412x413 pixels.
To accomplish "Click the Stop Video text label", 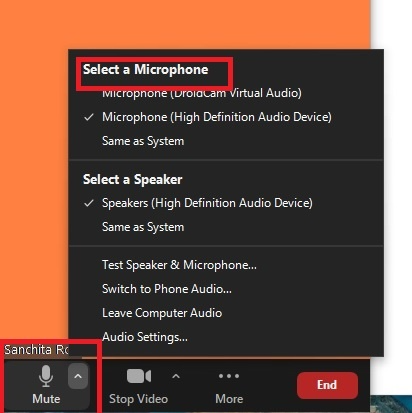I will tap(139, 399).
